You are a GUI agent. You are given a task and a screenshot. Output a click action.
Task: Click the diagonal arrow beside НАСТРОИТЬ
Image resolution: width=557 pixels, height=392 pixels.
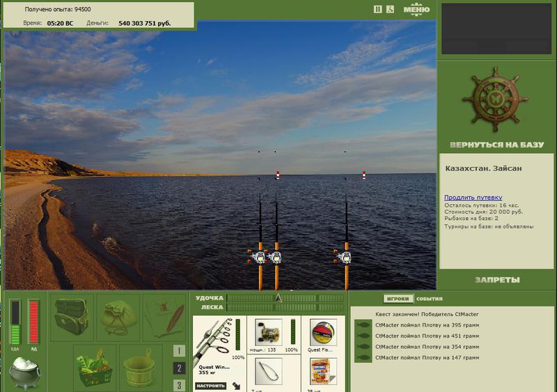point(236,386)
